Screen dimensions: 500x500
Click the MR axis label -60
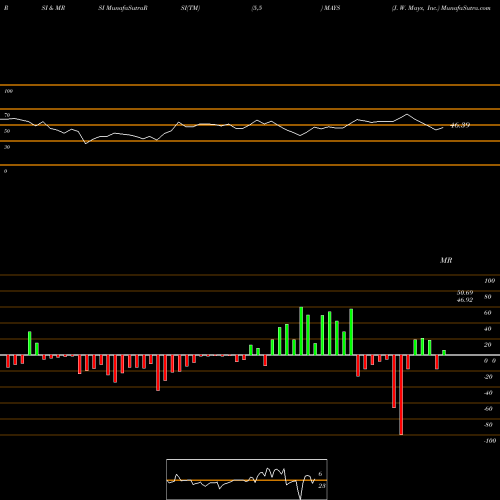488,409
